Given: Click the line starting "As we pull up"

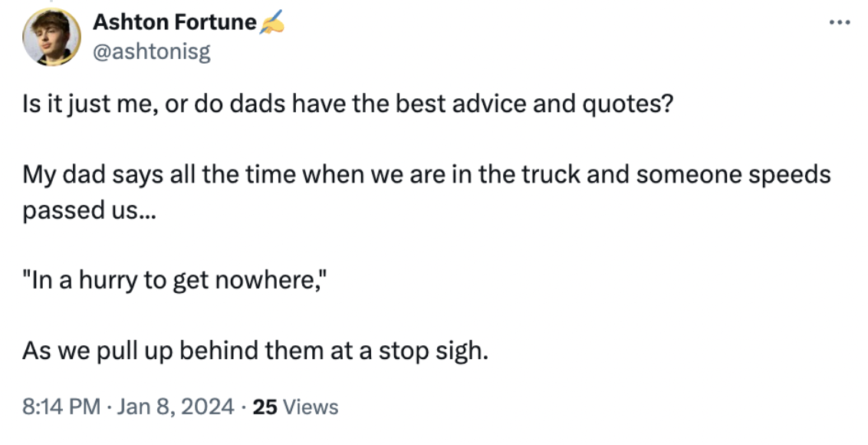Looking at the screenshot, I should pyautogui.click(x=255, y=351).
